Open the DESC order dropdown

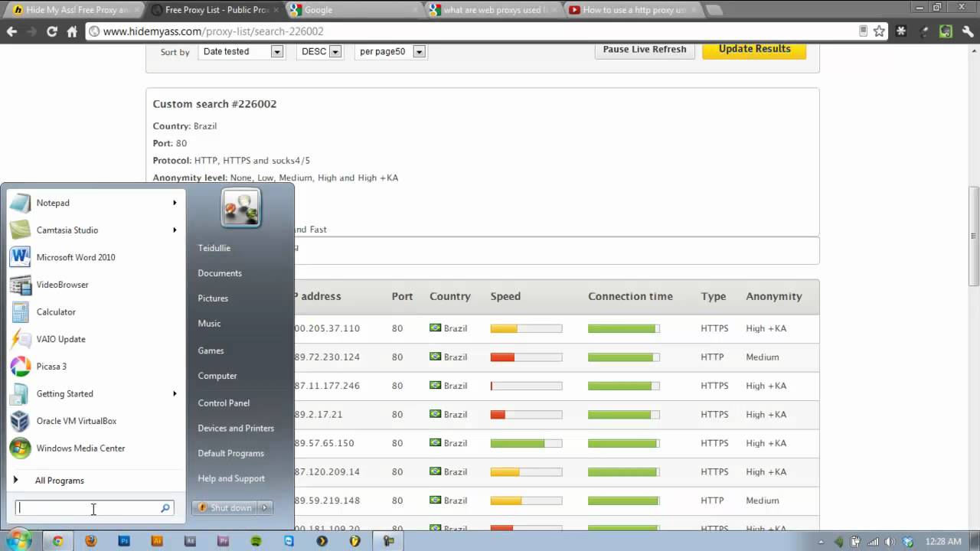click(x=319, y=51)
